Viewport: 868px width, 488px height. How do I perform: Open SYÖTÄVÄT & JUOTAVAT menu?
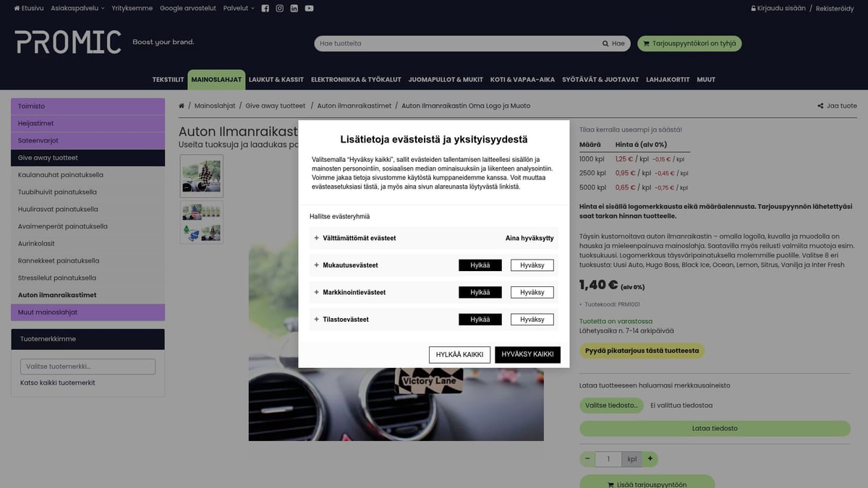coord(600,80)
